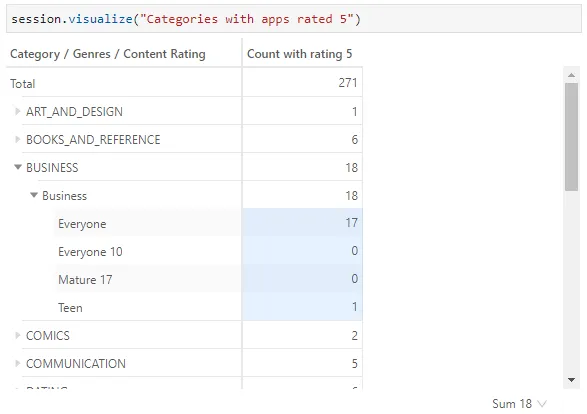
Task: Select the Everyone 10 row label
Action: (x=90, y=252)
